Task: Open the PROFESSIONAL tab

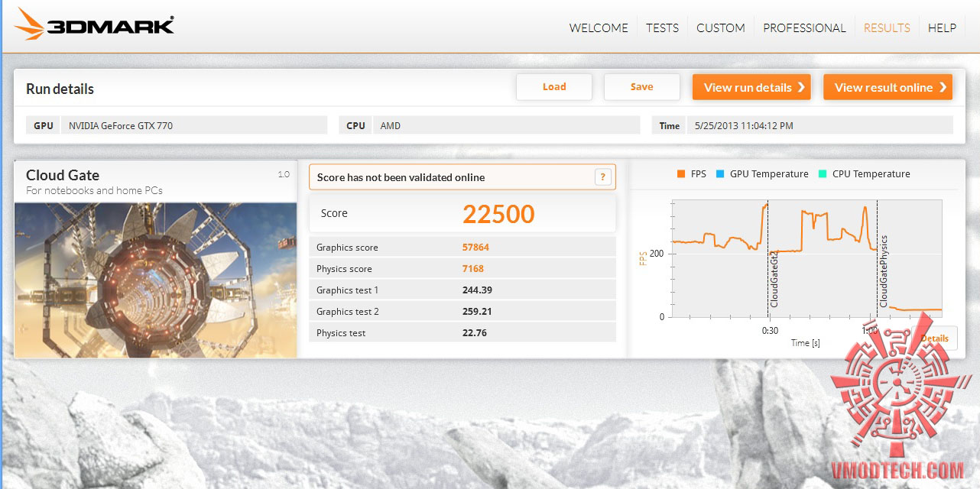Action: pos(804,28)
